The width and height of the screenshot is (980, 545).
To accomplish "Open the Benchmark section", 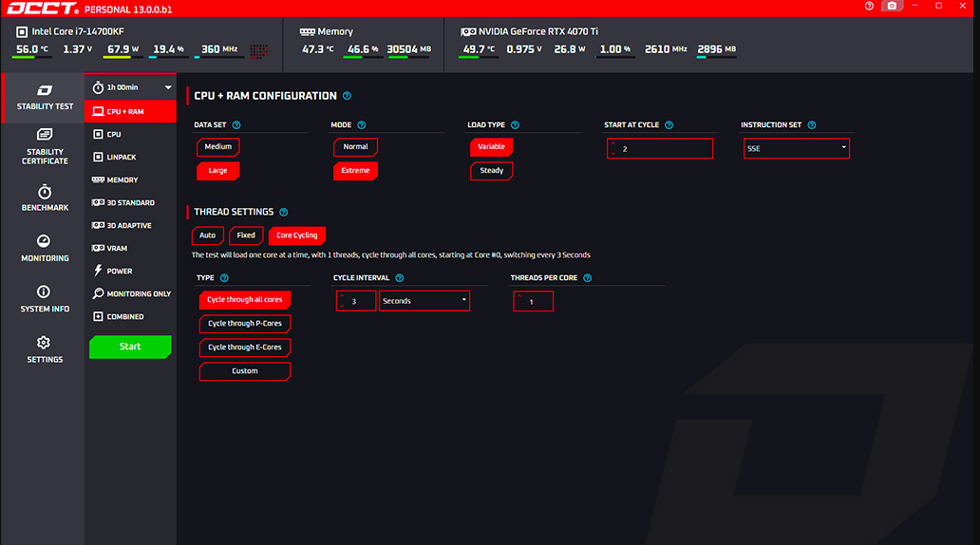I will coord(44,197).
